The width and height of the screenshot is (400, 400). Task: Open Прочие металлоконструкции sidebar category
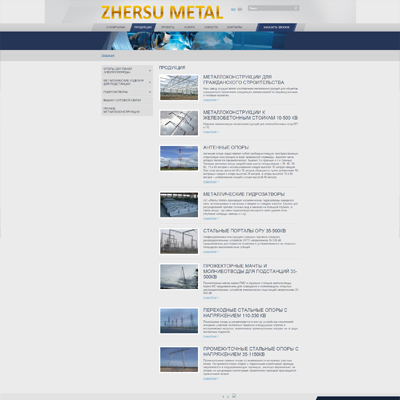click(x=121, y=110)
